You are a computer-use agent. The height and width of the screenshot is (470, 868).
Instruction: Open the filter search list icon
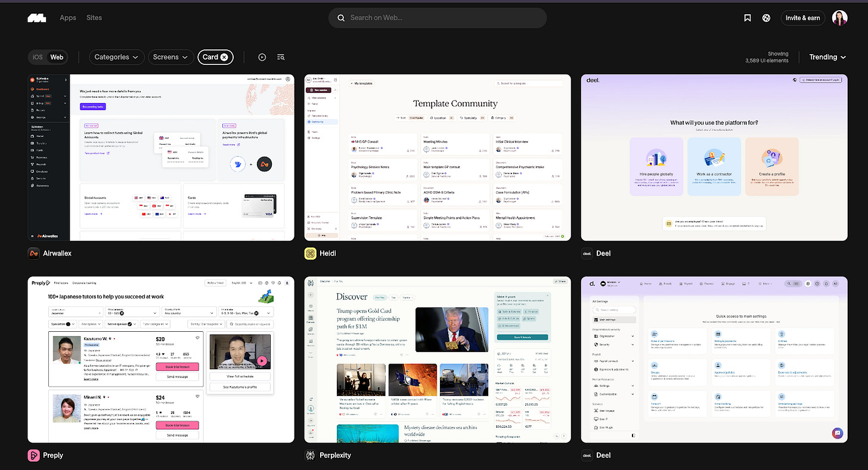point(281,57)
